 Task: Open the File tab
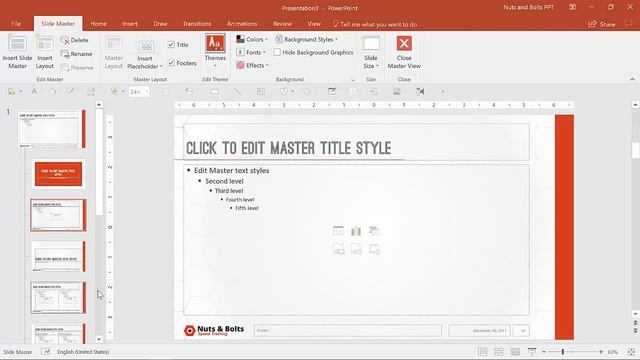point(16,24)
